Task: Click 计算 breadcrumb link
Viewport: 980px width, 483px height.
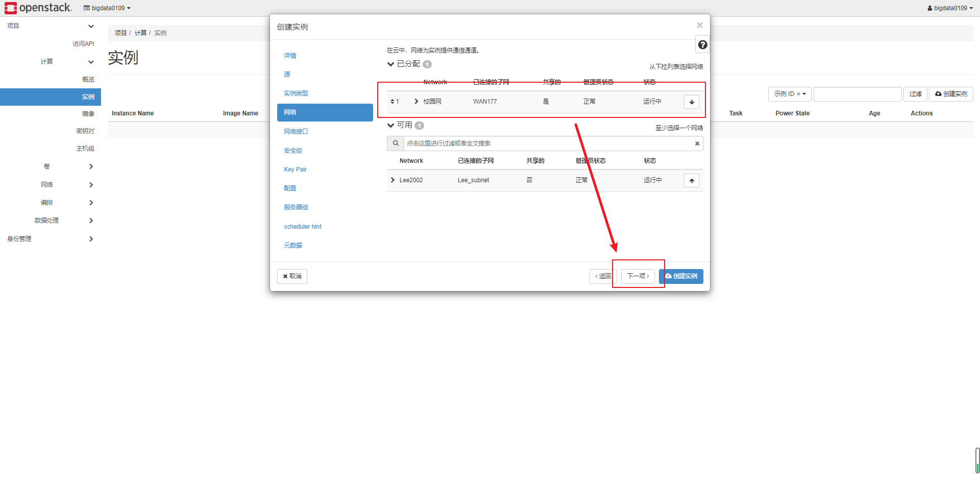Action: point(140,33)
